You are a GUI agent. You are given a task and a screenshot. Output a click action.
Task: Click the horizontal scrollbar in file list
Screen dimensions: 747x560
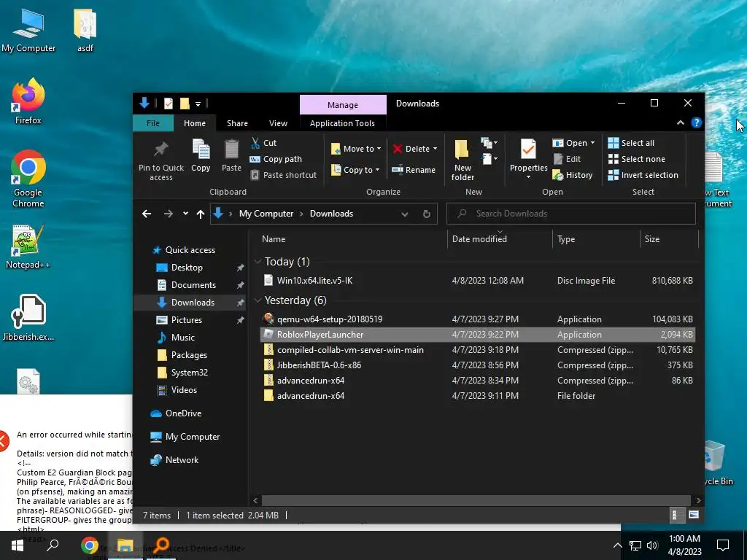click(476, 500)
